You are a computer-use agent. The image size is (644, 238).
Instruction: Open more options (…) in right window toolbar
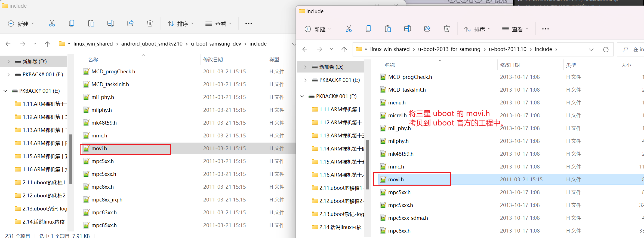pyautogui.click(x=546, y=29)
